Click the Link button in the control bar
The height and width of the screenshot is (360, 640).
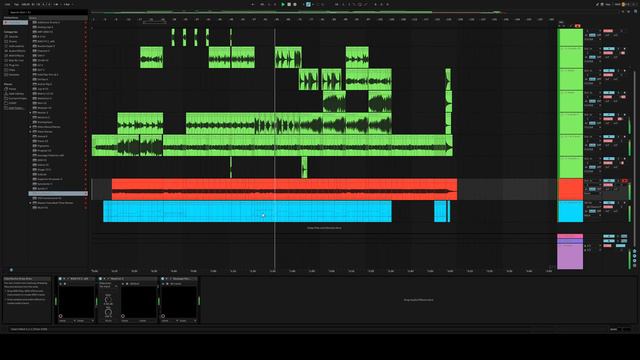[7, 4]
